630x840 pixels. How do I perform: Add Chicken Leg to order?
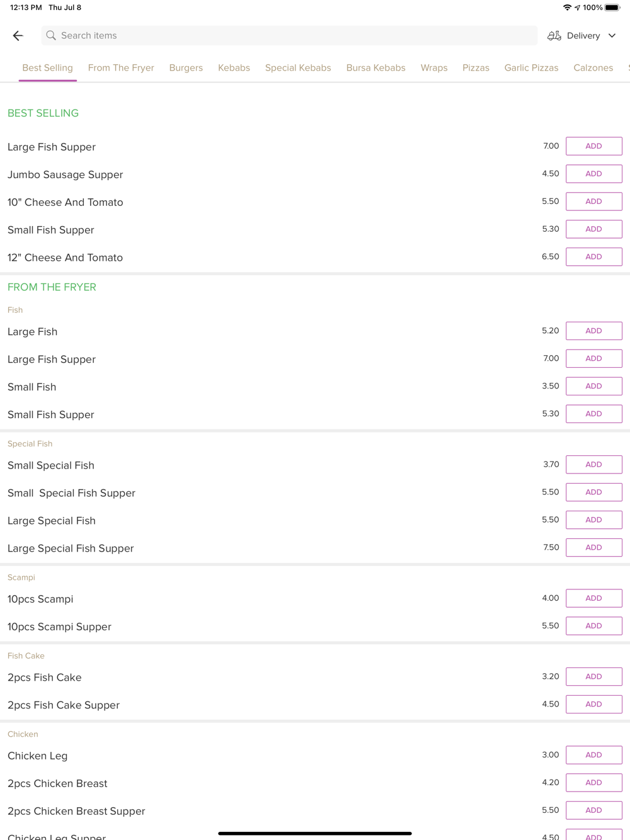tap(593, 755)
